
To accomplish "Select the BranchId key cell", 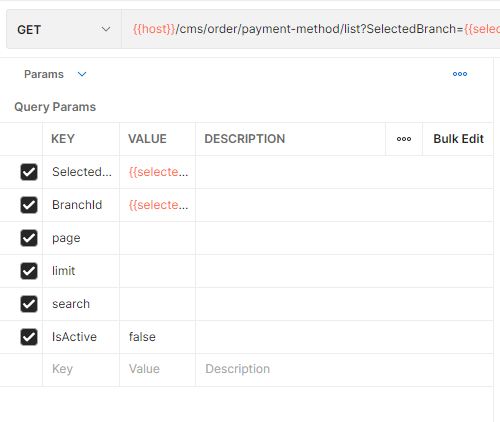I will click(81, 205).
